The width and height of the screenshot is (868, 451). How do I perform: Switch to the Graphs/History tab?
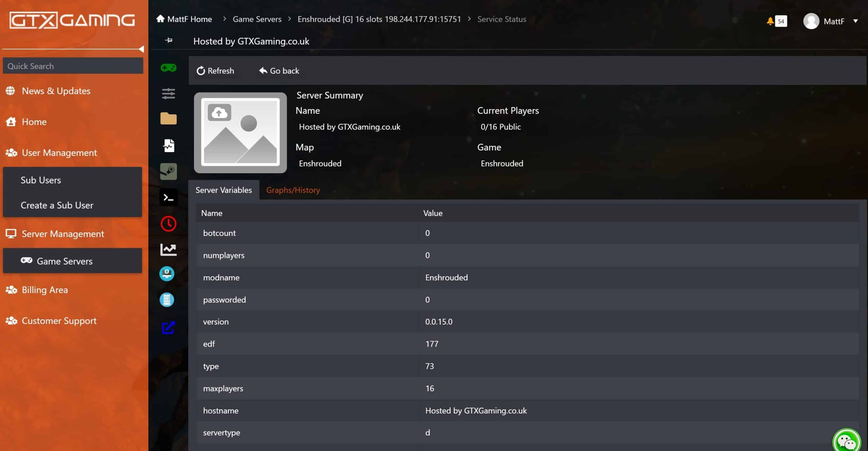coord(293,190)
